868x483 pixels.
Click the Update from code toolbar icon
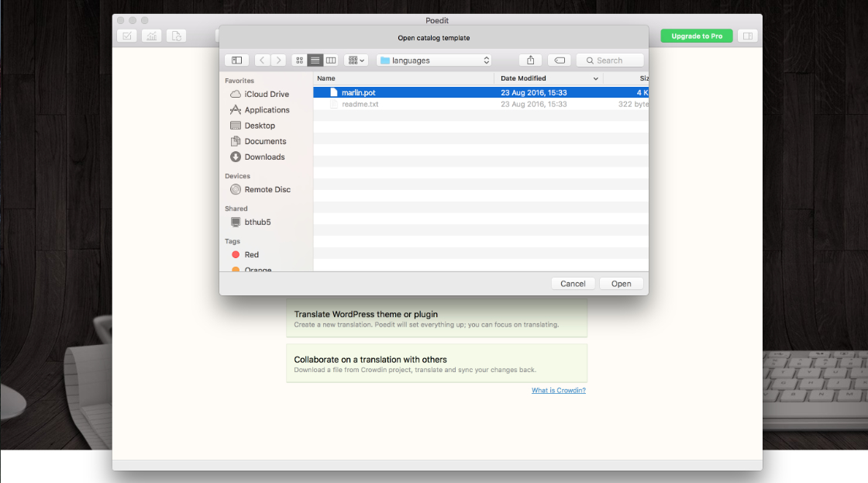tap(176, 36)
